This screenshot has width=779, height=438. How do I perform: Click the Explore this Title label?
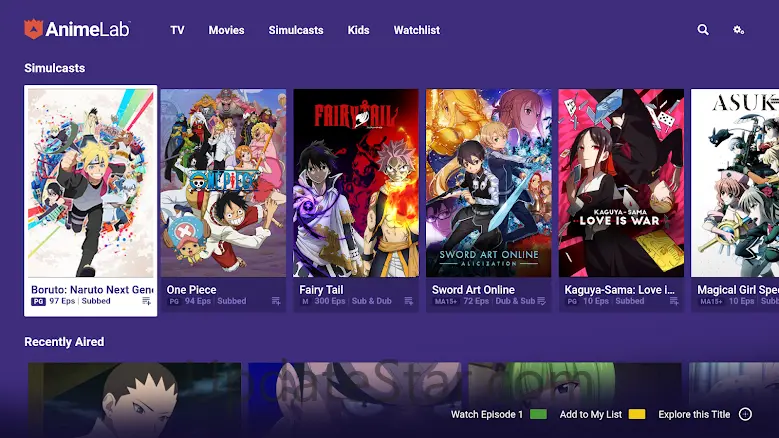[x=694, y=414]
